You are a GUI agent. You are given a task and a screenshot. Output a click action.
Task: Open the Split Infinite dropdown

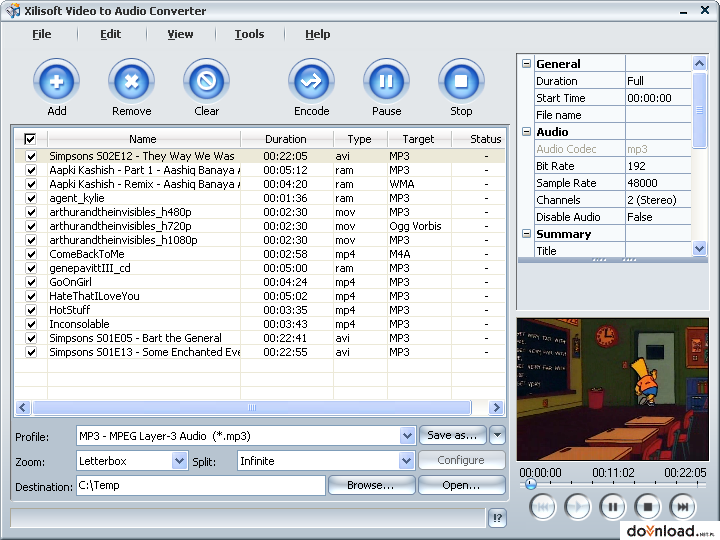point(405,461)
